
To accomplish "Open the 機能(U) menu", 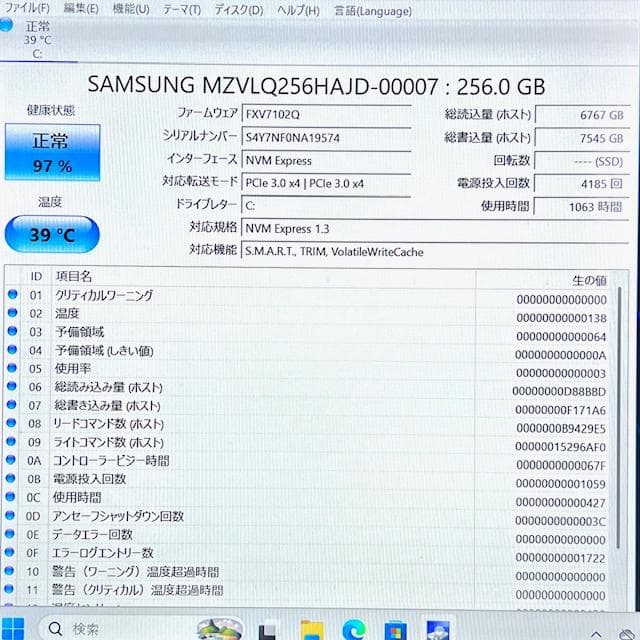I will 131,9.
